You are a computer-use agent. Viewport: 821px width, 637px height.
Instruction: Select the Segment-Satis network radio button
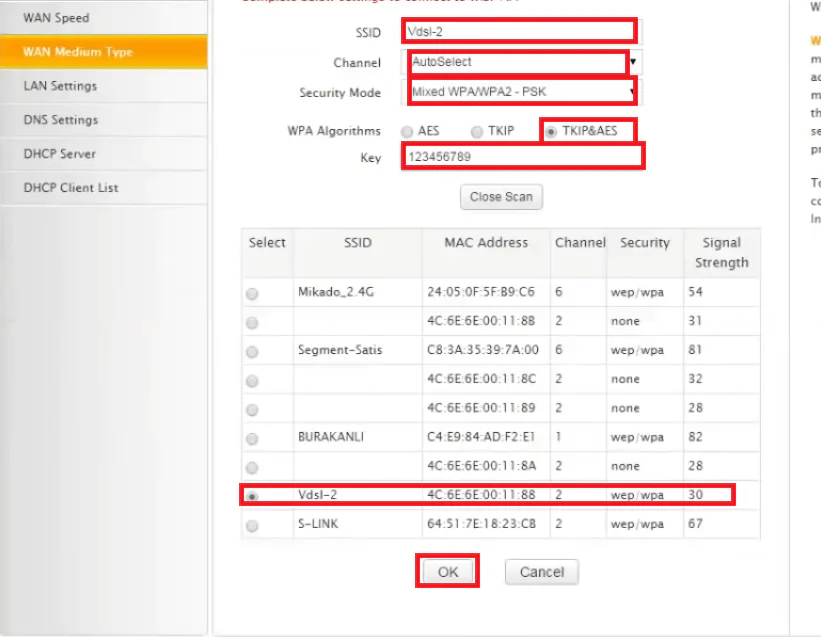click(x=252, y=352)
